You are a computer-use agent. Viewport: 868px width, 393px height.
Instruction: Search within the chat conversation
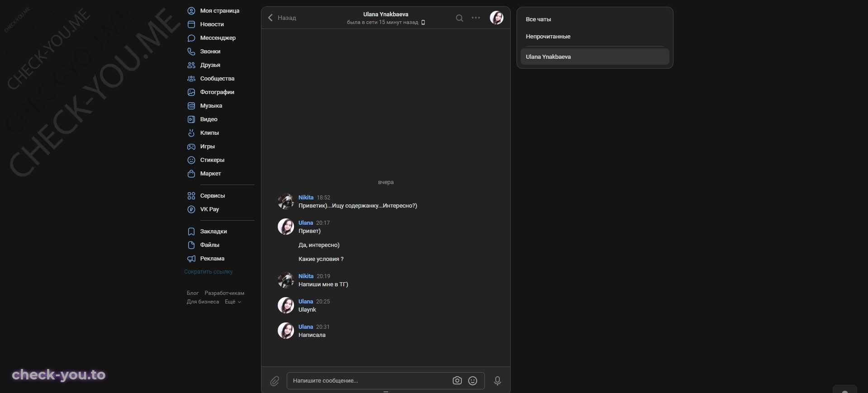click(460, 18)
